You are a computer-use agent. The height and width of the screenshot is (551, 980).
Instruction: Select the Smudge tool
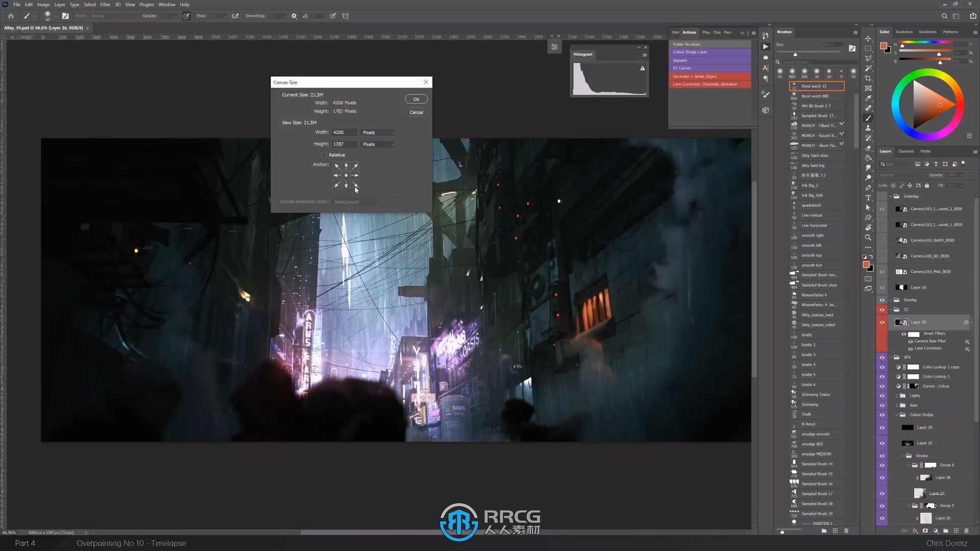[x=868, y=168]
